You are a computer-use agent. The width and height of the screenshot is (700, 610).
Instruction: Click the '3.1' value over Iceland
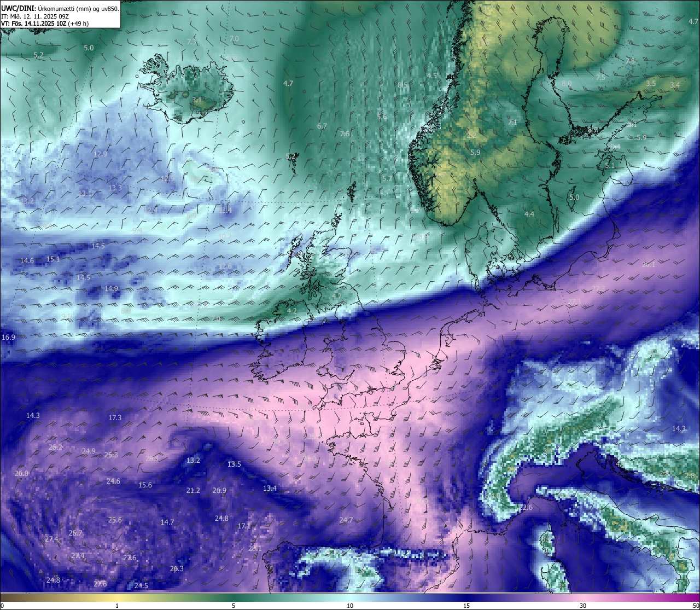click(x=197, y=100)
